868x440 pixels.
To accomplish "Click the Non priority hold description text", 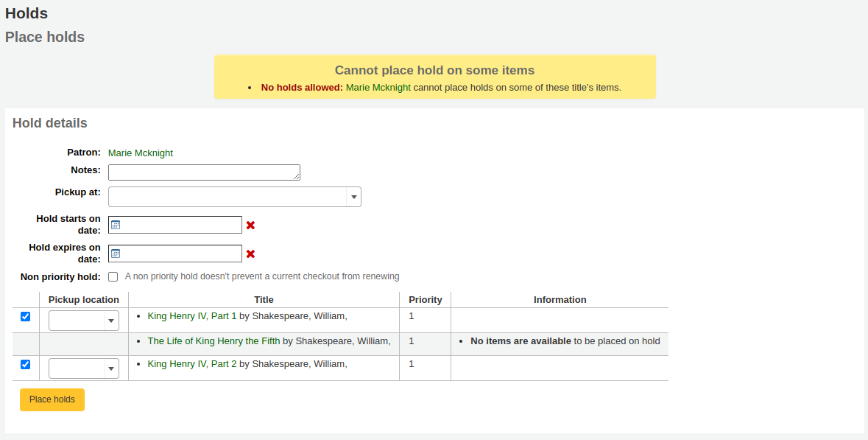I will (x=262, y=276).
